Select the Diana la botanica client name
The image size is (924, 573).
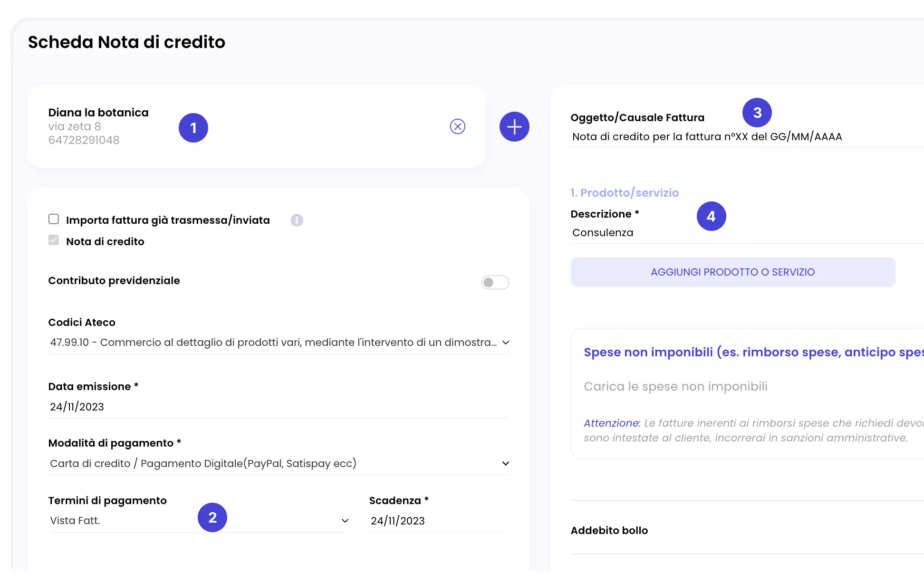98,113
